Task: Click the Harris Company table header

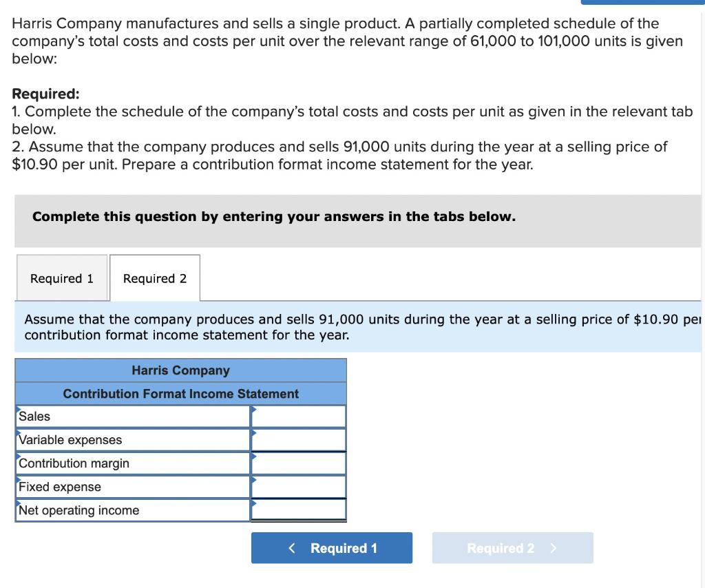Action: [180, 370]
